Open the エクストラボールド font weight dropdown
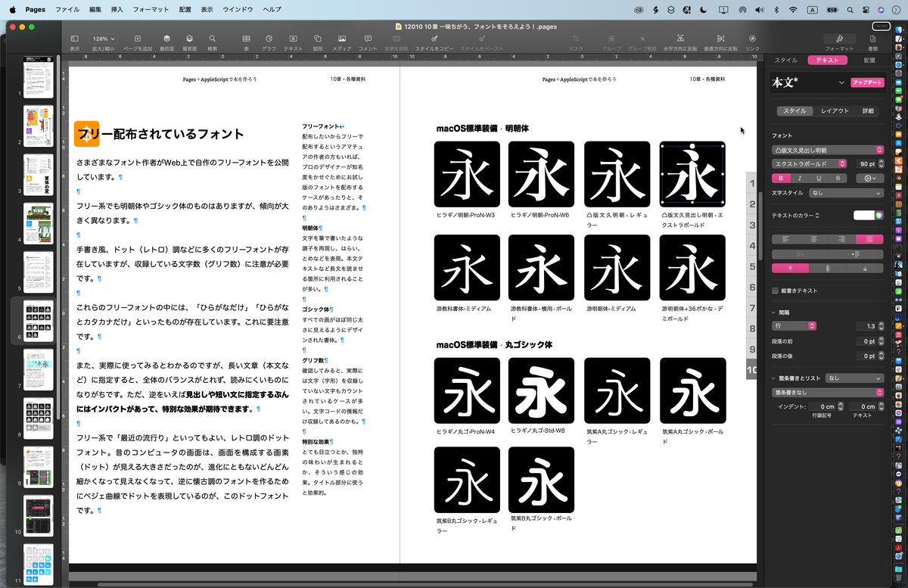The width and height of the screenshot is (908, 588). point(809,163)
